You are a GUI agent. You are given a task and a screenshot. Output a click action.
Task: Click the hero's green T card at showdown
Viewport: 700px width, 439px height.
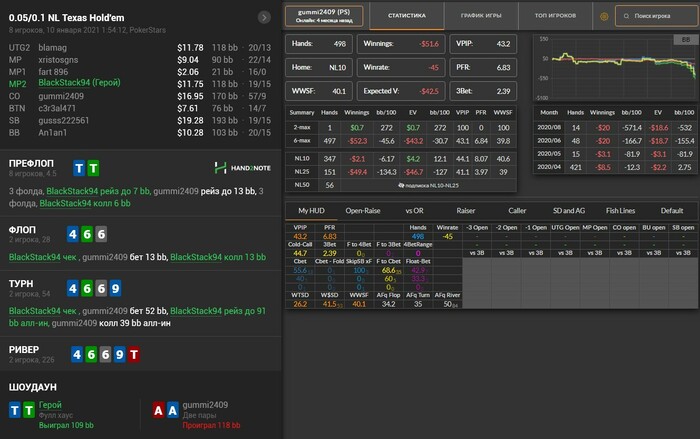(29, 410)
